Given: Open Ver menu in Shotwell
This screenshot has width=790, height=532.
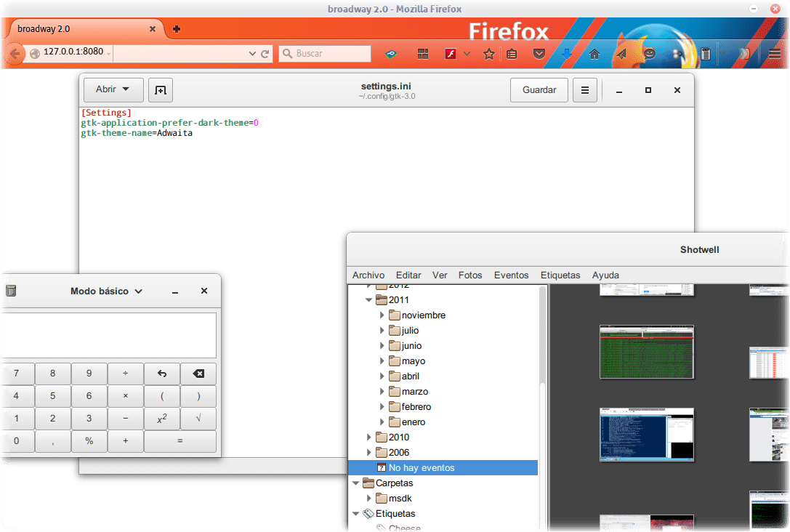Looking at the screenshot, I should 440,275.
